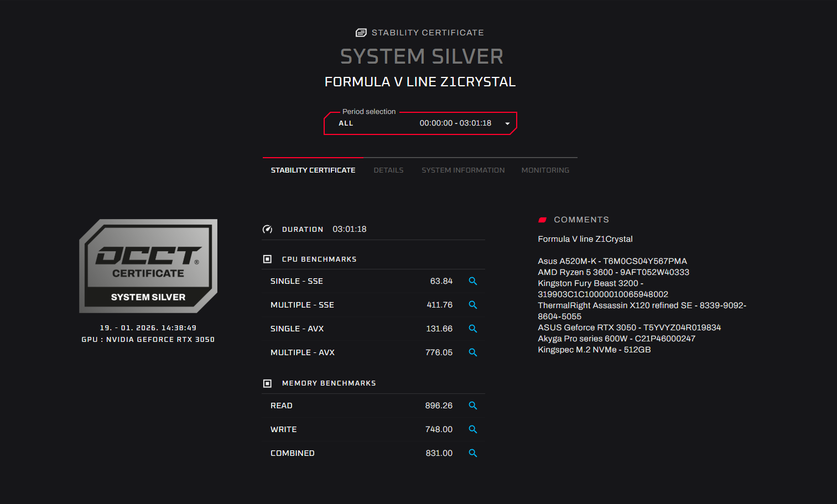Screen dimensions: 837x504
Task: Open magnifier for memory Combined result
Action: [473, 453]
